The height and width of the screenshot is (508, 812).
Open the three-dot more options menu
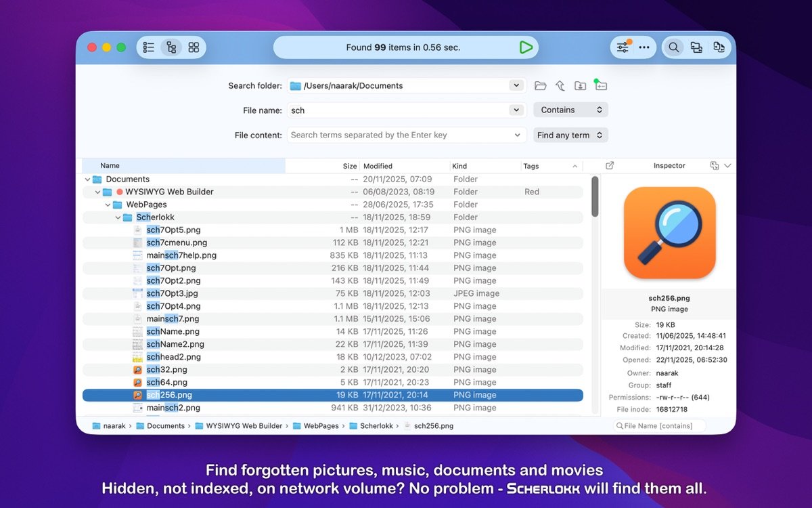pos(644,47)
